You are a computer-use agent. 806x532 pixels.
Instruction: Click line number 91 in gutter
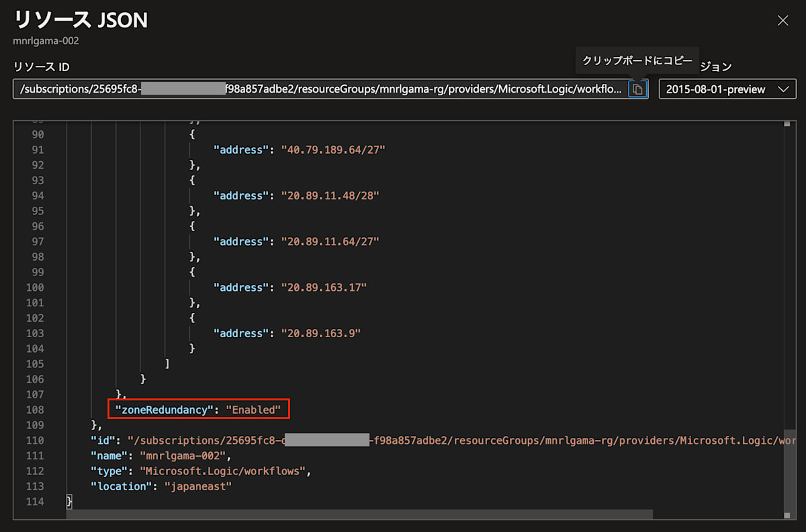(x=38, y=150)
